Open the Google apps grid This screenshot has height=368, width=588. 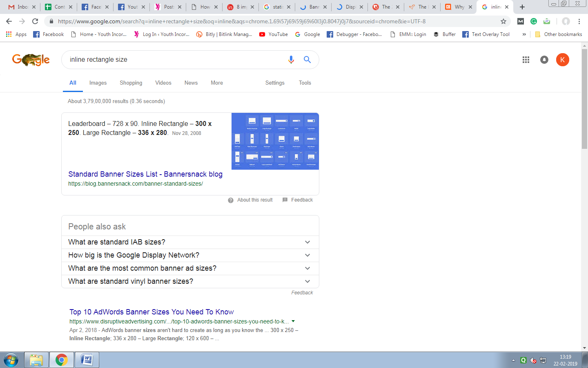(x=526, y=60)
